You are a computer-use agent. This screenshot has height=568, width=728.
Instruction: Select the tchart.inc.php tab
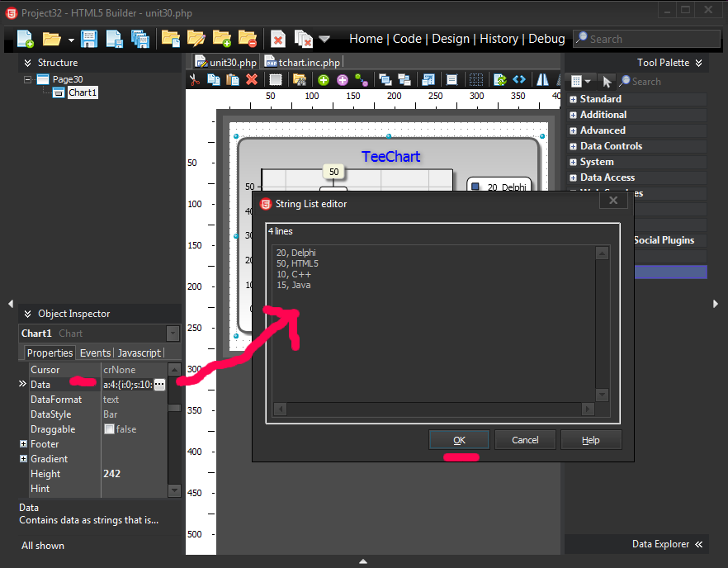click(x=303, y=62)
